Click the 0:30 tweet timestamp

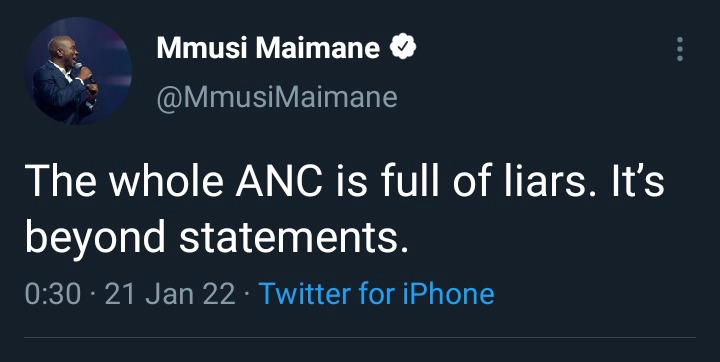[x=53, y=294]
